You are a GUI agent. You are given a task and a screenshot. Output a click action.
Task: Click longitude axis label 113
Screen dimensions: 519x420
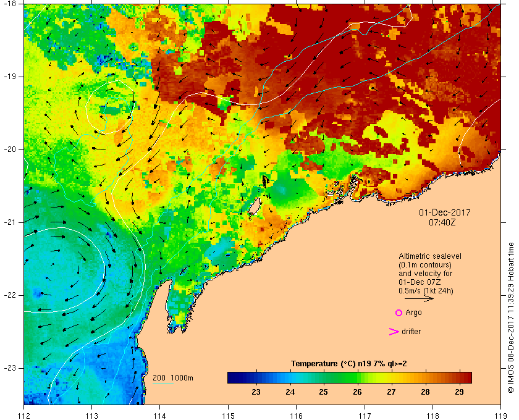point(91,416)
